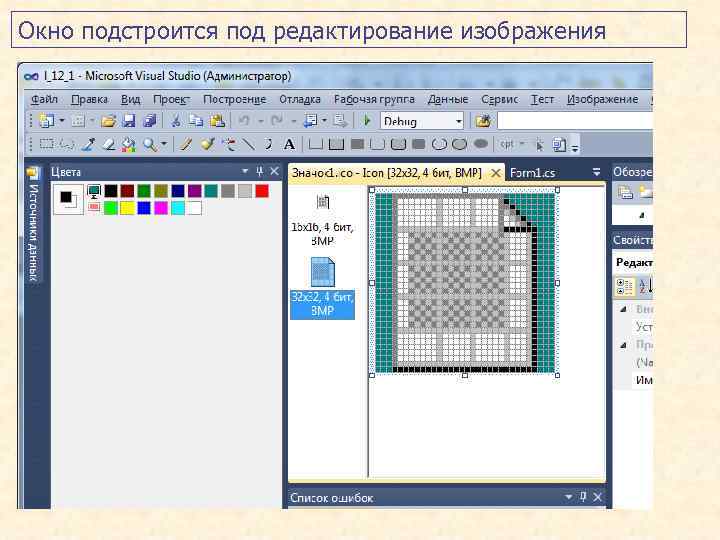The width and height of the screenshot is (720, 540).
Task: Open the document tabs list dropdown
Action: pyautogui.click(x=596, y=172)
